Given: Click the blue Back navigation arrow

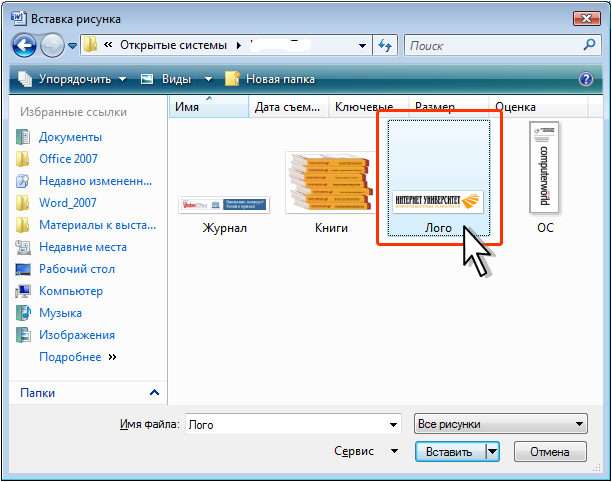Looking at the screenshot, I should tap(25, 46).
